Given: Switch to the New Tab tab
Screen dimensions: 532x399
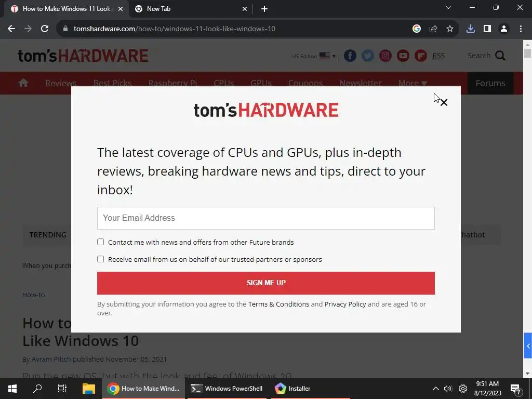Looking at the screenshot, I should (190, 9).
